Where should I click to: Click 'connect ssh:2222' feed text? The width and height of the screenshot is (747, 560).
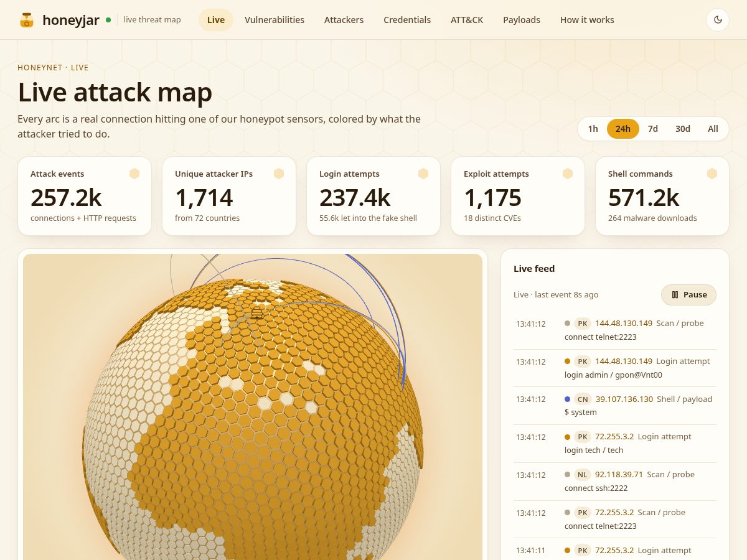pyautogui.click(x=596, y=488)
